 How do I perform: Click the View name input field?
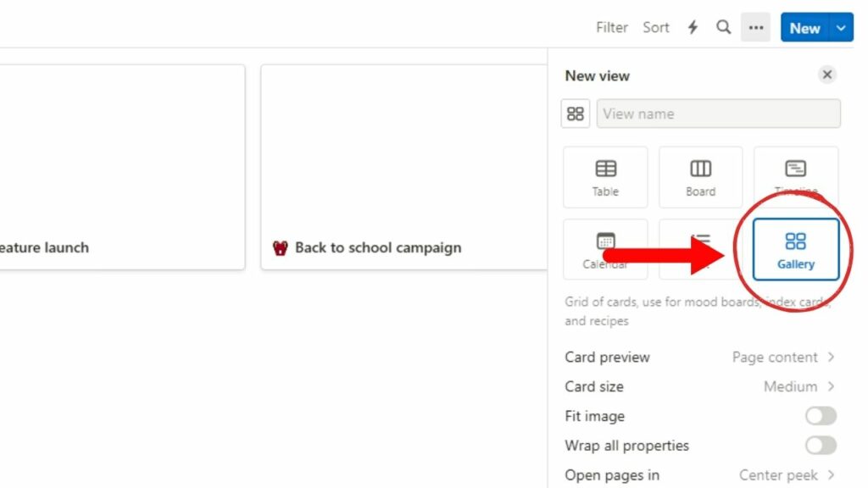(x=719, y=113)
